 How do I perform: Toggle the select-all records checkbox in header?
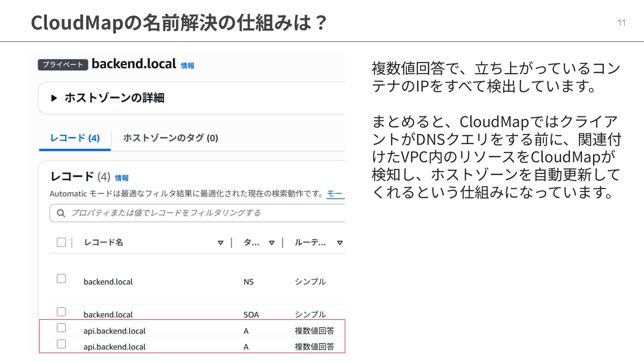point(61,242)
